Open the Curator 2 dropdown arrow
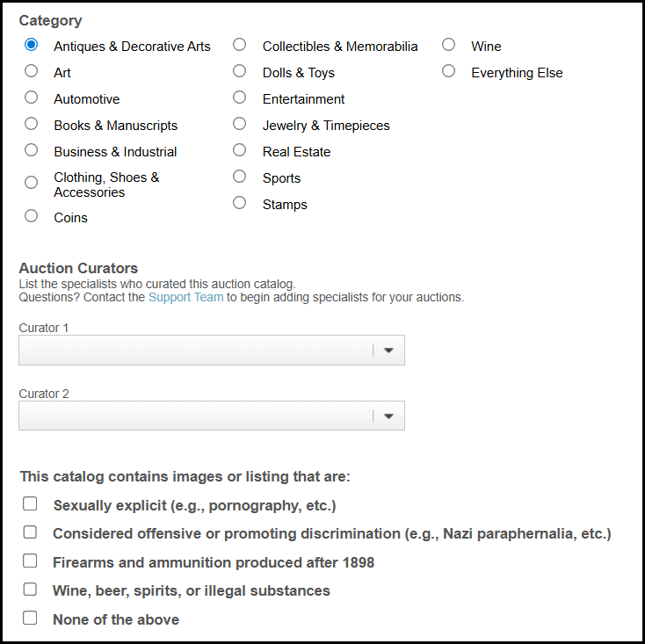Screen dimensions: 645x644 [x=388, y=416]
